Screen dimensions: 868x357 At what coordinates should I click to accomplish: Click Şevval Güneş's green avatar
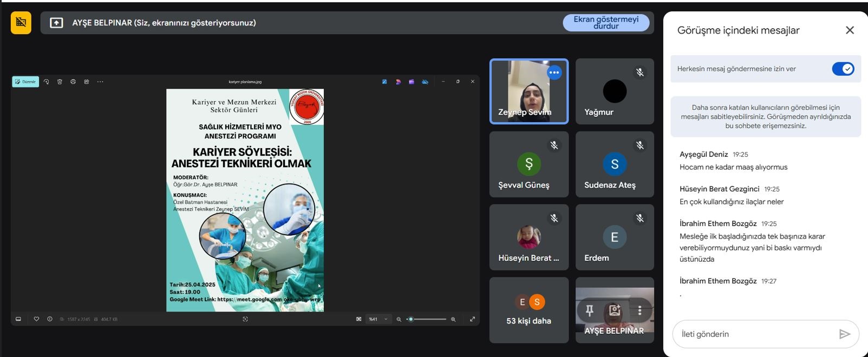[x=529, y=164]
